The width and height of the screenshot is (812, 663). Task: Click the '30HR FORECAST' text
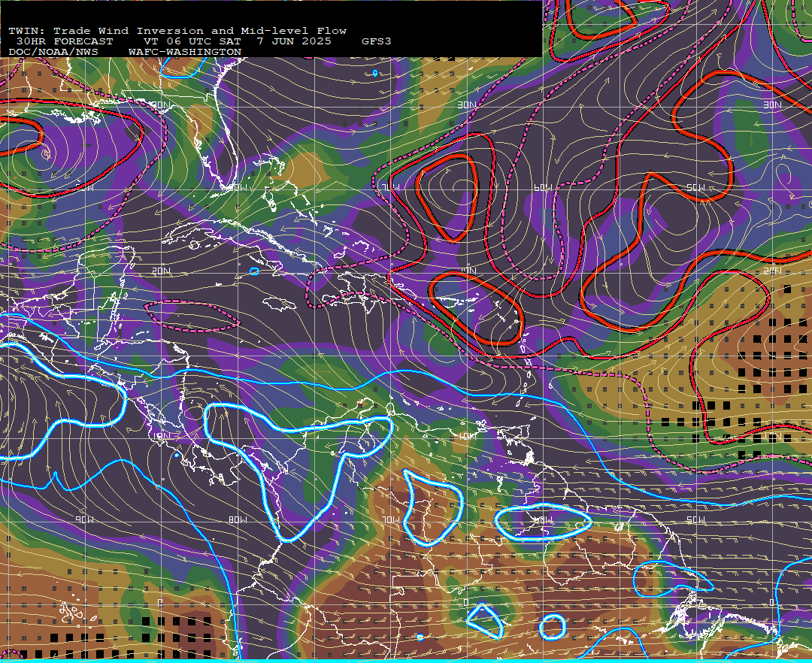point(64,41)
